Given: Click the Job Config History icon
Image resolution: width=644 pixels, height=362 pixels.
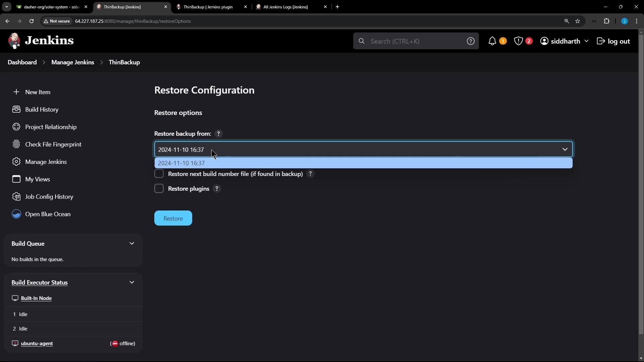Looking at the screenshot, I should pos(16,196).
